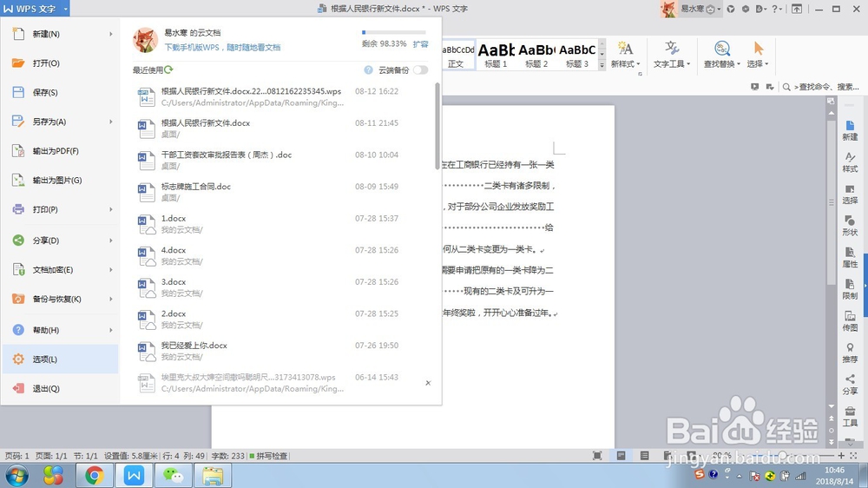The width and height of the screenshot is (868, 488).
Task: Expand the 文档加密(E) submenu arrow
Action: point(111,270)
